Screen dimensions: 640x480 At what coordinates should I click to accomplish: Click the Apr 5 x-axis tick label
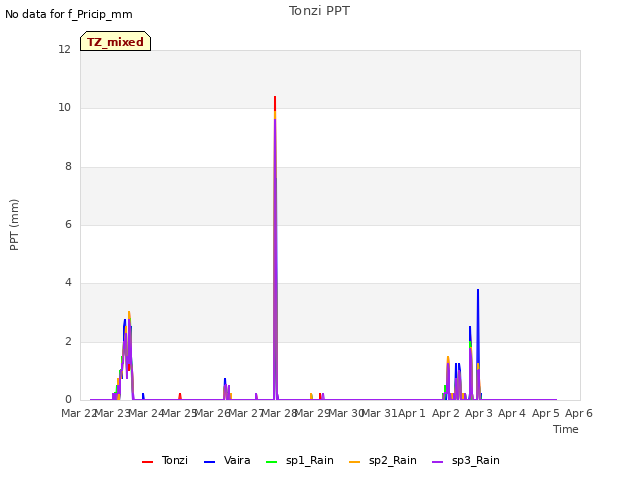[546, 413]
